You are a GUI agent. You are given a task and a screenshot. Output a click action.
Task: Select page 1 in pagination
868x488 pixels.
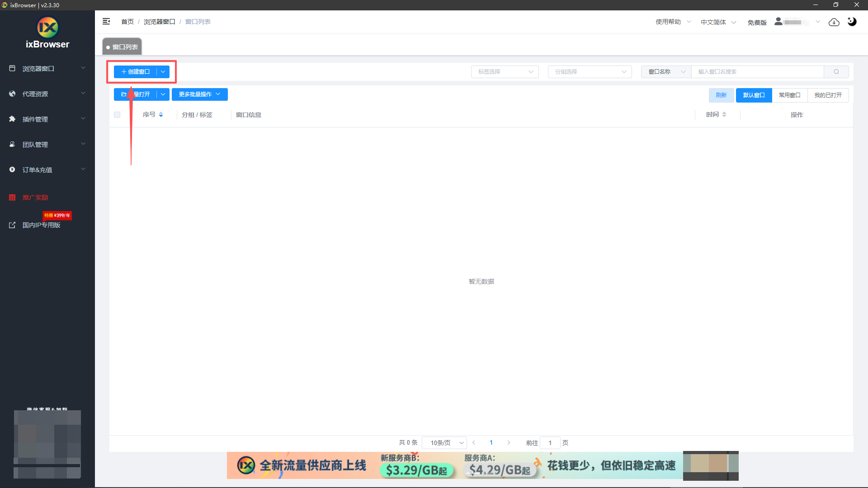pos(491,443)
